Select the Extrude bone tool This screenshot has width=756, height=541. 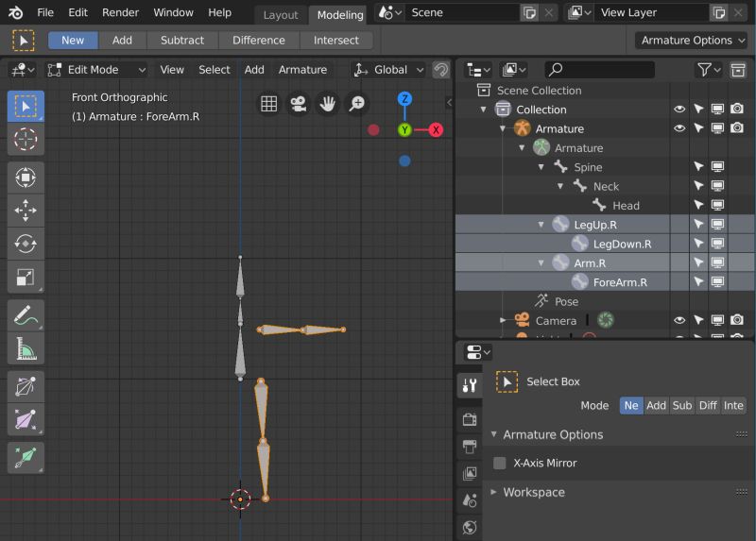pyautogui.click(x=26, y=458)
